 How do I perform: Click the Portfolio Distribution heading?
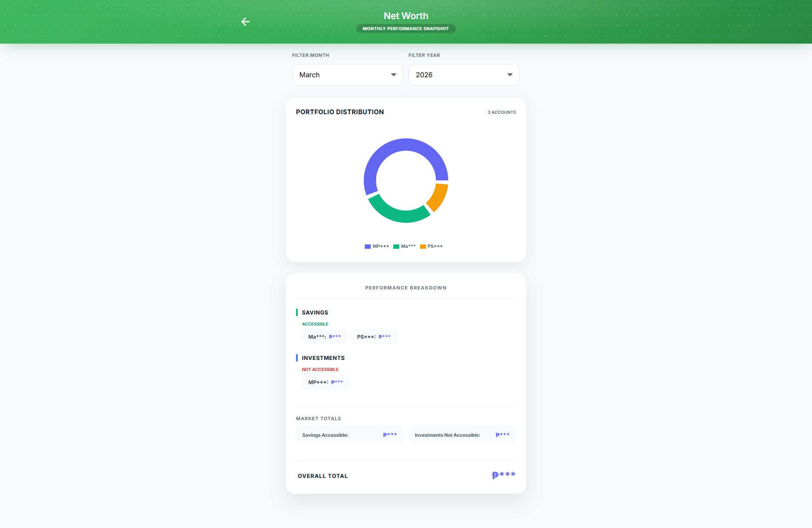[x=340, y=112]
